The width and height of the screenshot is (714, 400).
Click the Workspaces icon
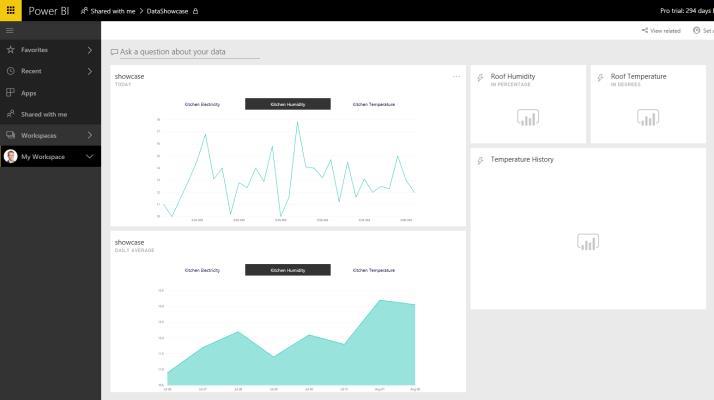coord(10,135)
